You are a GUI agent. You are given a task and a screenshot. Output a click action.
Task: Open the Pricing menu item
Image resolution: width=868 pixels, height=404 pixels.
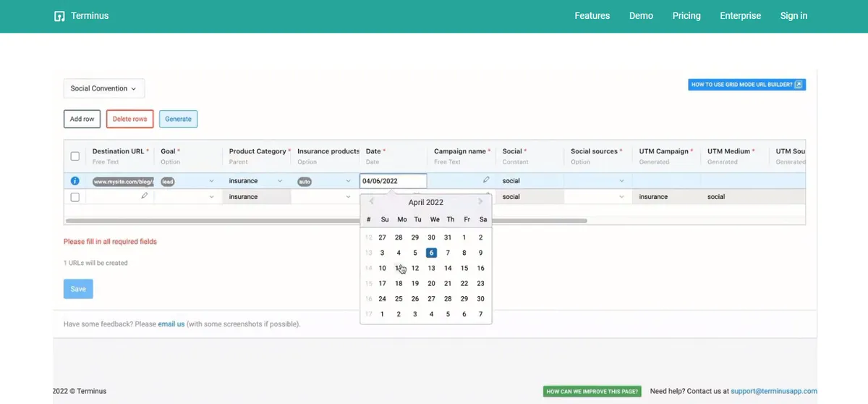(x=686, y=16)
